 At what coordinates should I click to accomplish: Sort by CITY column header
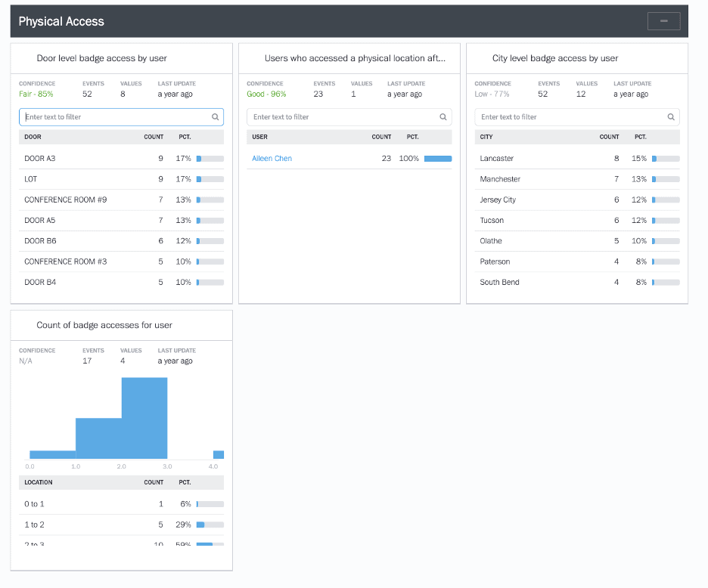(x=486, y=137)
